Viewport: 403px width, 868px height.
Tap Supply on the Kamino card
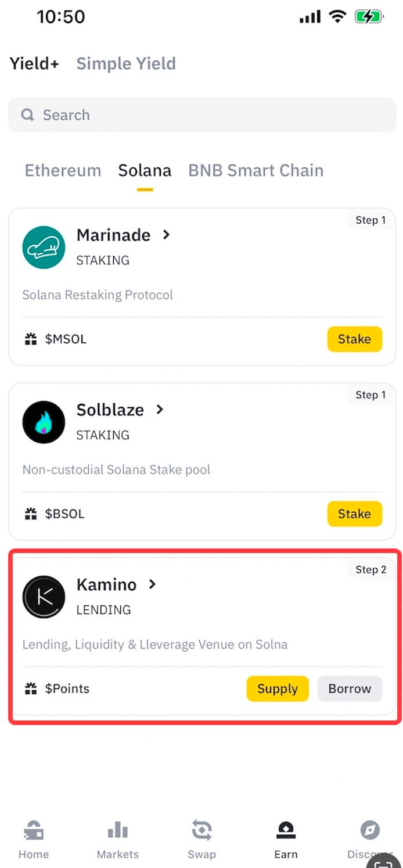[277, 688]
